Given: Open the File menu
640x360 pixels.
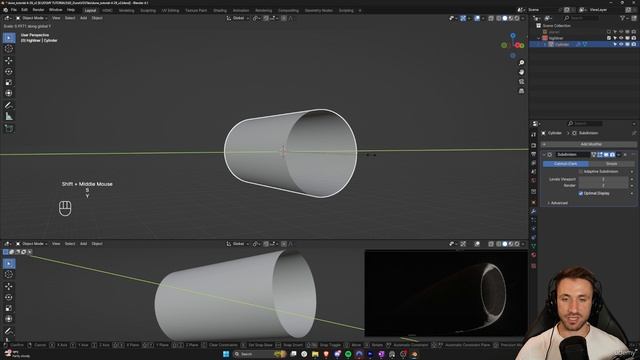Looking at the screenshot, I should pos(14,10).
